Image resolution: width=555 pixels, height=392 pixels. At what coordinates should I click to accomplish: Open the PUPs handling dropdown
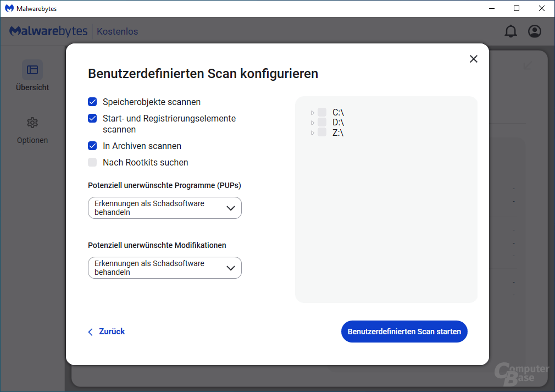(165, 208)
